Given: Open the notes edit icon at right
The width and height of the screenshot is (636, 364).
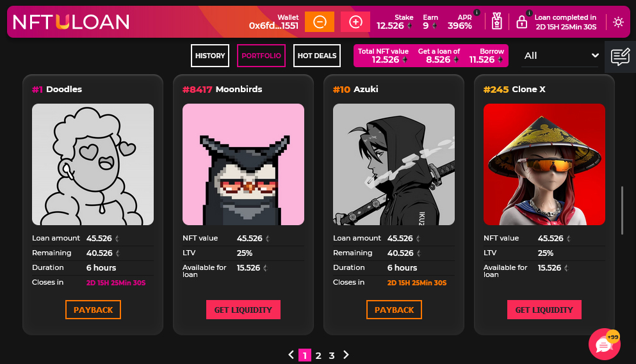Looking at the screenshot, I should click(x=620, y=57).
